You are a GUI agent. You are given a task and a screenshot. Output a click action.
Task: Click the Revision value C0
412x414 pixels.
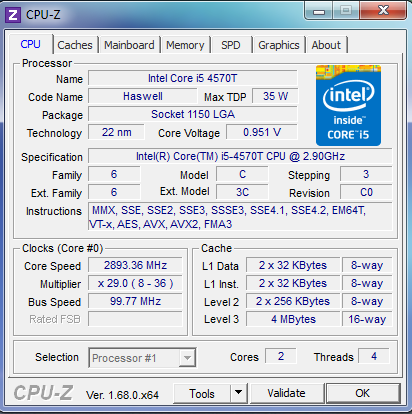(x=366, y=192)
